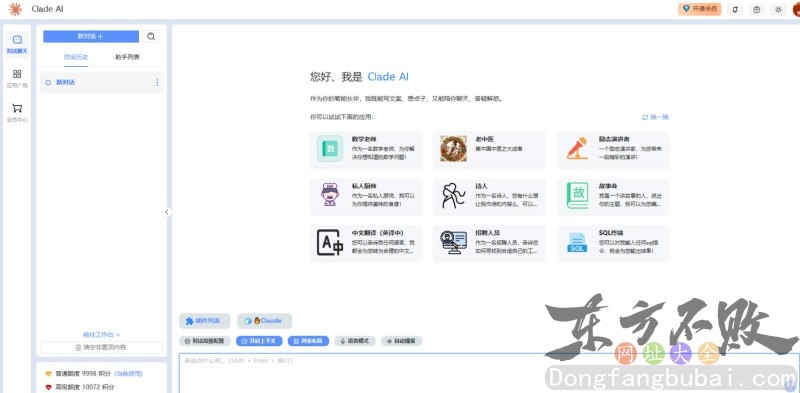Open the 励志演讲者 microphone app icon
The width and height of the screenshot is (800, 393).
(x=577, y=149)
